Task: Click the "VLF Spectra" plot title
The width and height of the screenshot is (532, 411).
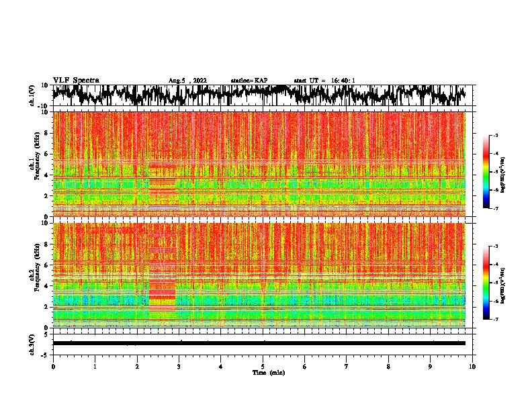Action: point(76,81)
